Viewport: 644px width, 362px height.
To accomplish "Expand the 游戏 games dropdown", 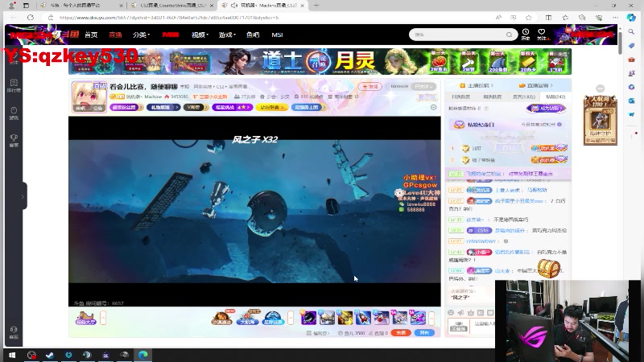I will coord(227,35).
